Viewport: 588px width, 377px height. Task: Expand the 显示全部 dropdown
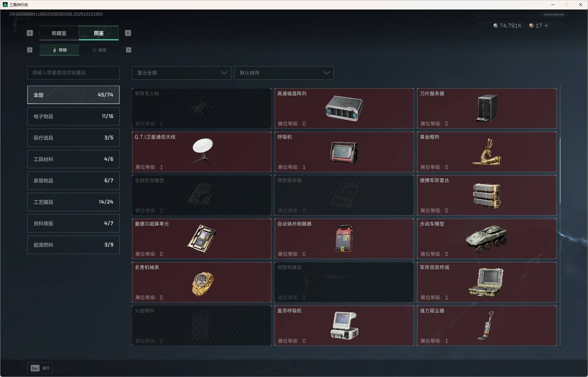[x=181, y=73]
